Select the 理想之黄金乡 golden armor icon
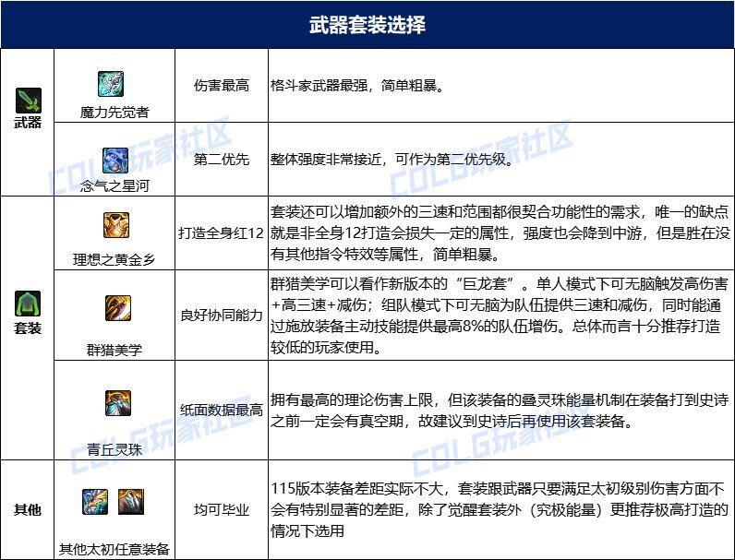 coord(116,225)
